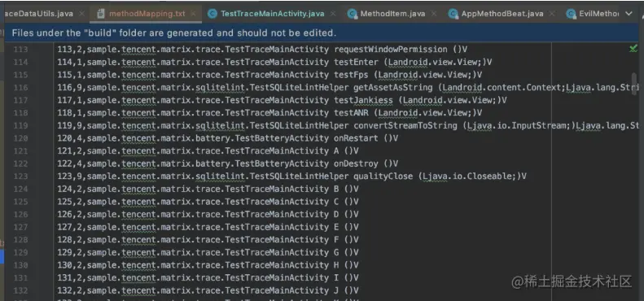
Task: Click onRestart method on line 120
Action: point(356,138)
